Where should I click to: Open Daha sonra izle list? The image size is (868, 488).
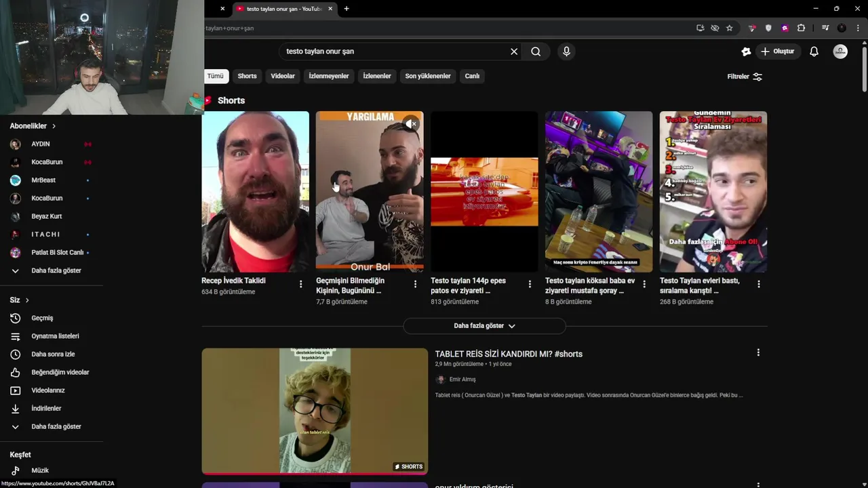pos(52,354)
